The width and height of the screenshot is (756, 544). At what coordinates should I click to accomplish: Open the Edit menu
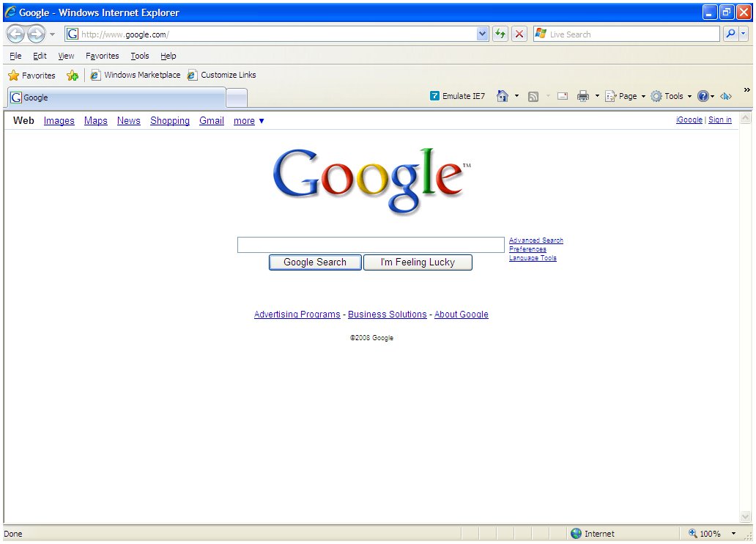[x=40, y=56]
